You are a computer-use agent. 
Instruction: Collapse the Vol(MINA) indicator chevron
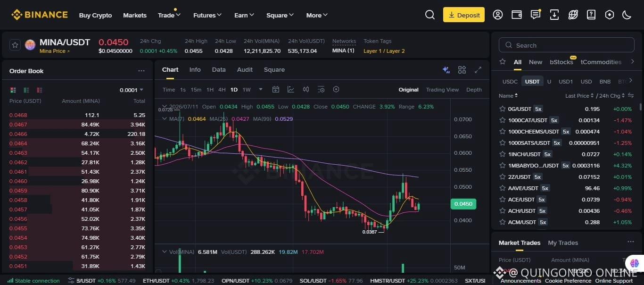164,252
